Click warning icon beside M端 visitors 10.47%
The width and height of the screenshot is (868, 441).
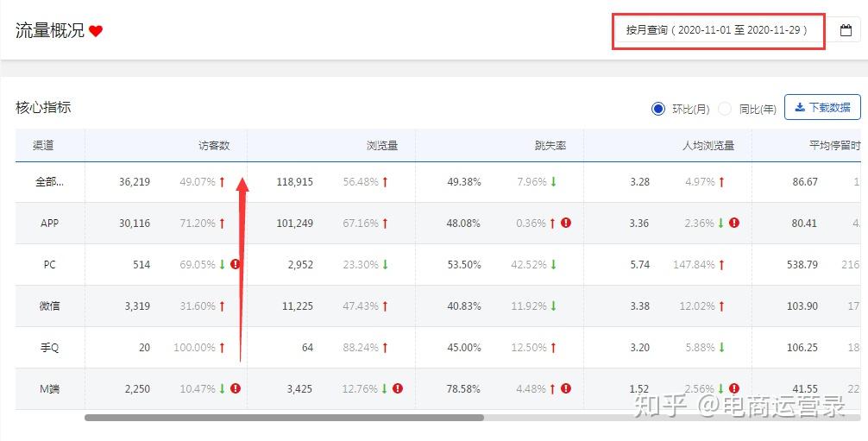click(x=236, y=388)
